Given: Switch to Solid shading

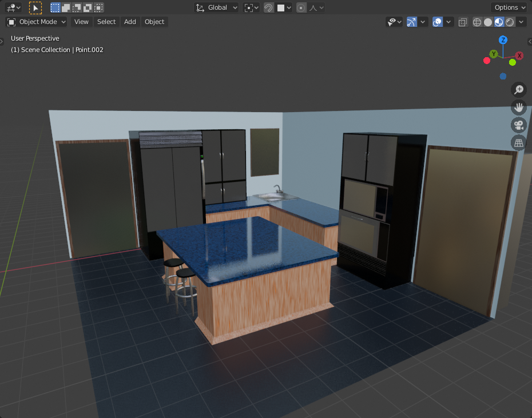Looking at the screenshot, I should pos(488,22).
